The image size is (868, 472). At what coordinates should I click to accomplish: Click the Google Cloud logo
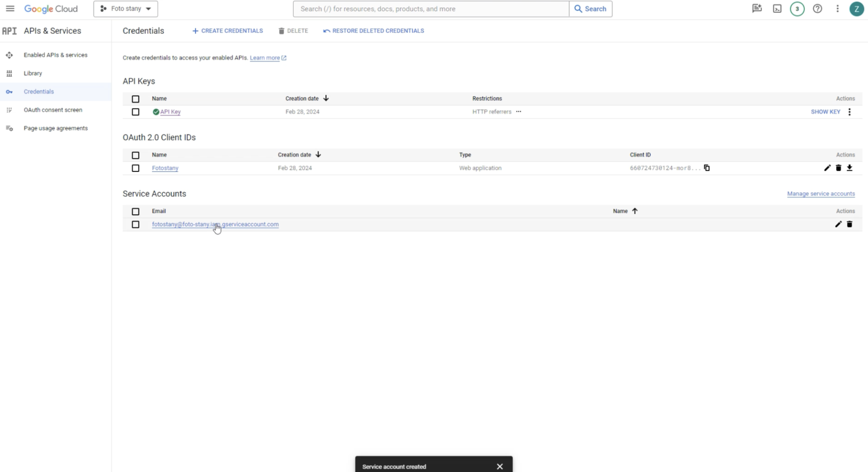click(51, 9)
